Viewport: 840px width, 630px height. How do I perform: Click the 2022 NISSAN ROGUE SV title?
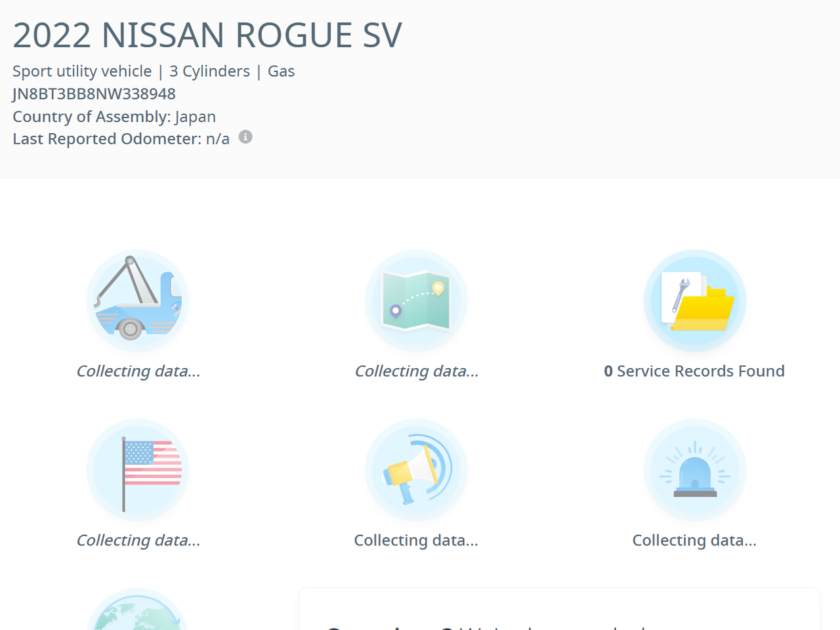[207, 35]
